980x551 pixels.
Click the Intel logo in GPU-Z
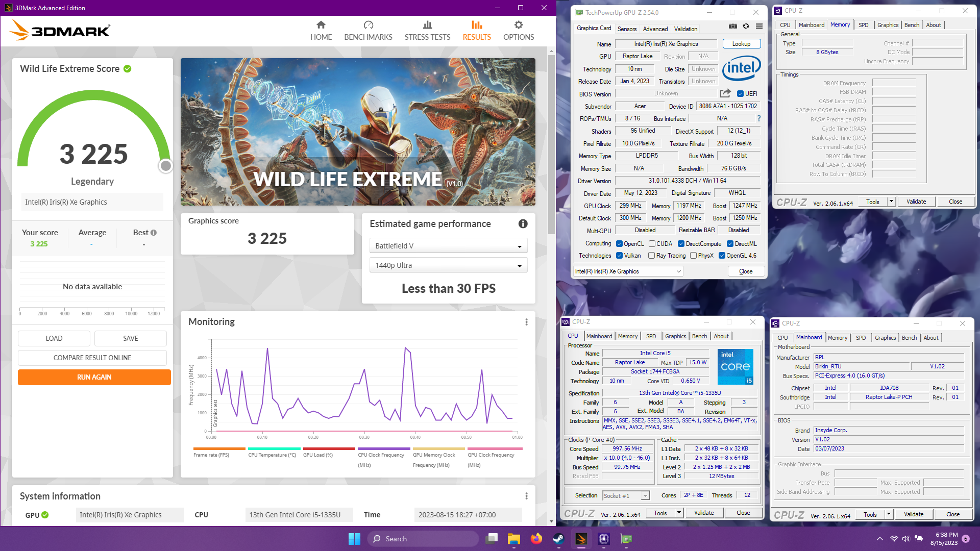(741, 68)
